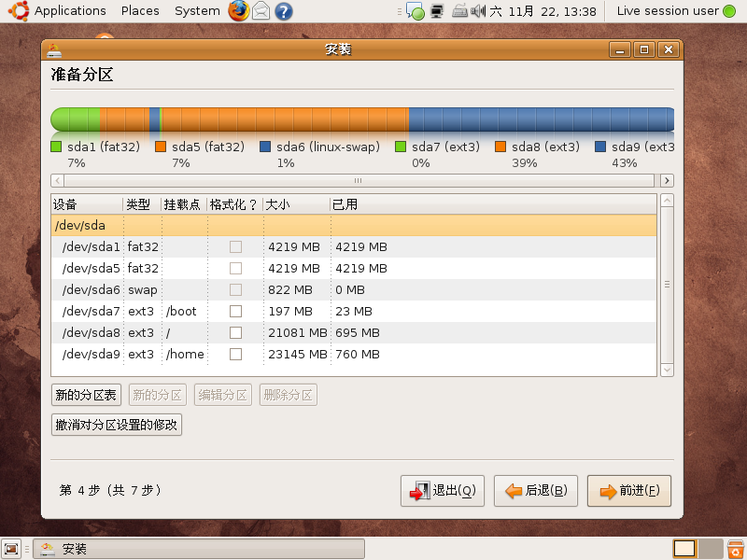Toggle format checkbox for /dev/sda7 /boot
This screenshot has height=560, width=747.
coord(235,311)
